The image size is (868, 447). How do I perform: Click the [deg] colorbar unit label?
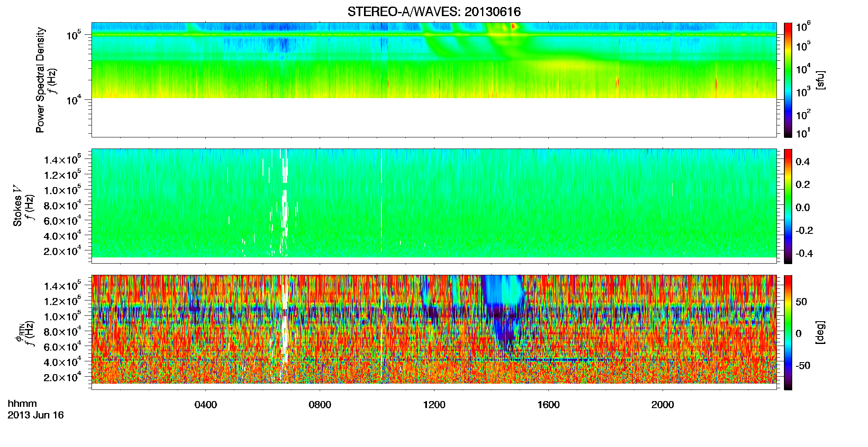(820, 332)
